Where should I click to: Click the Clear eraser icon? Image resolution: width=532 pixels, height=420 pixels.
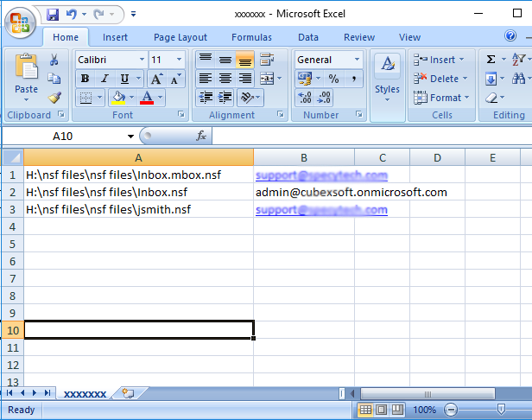tap(491, 98)
